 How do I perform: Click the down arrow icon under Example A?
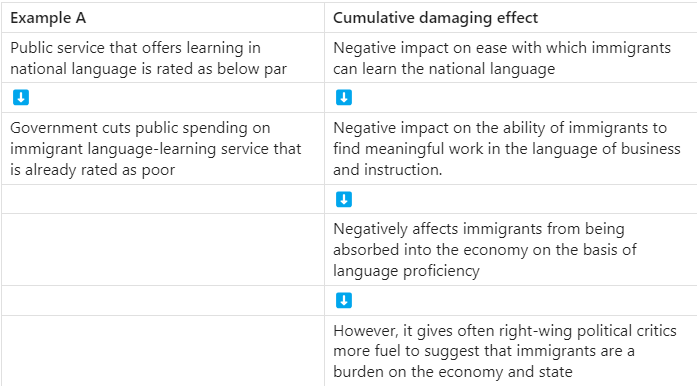click(21, 97)
